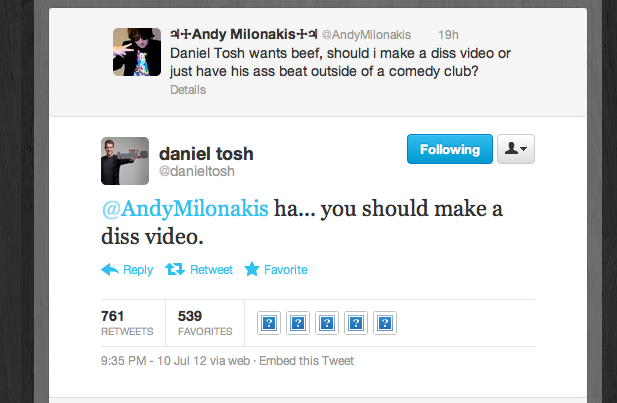This screenshot has width=617, height=403.
Task: Expand the user actions dropdown beside Following
Action: coord(516,149)
